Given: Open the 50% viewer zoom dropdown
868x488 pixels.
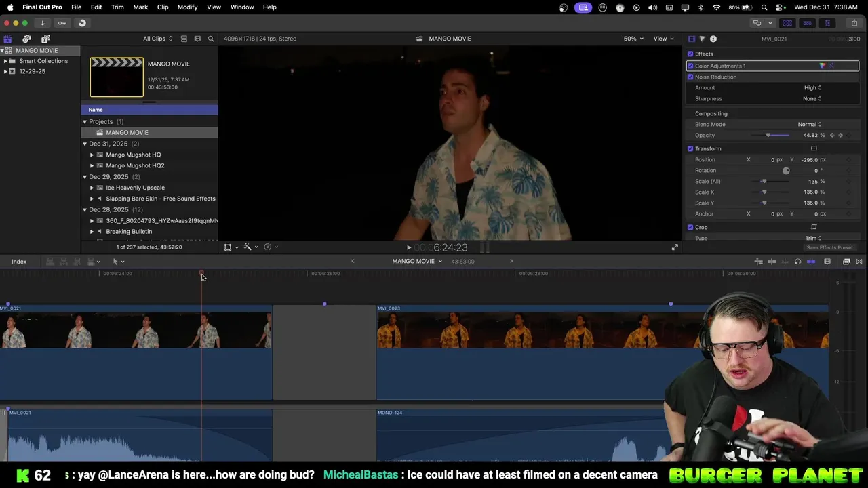Looking at the screenshot, I should point(633,39).
